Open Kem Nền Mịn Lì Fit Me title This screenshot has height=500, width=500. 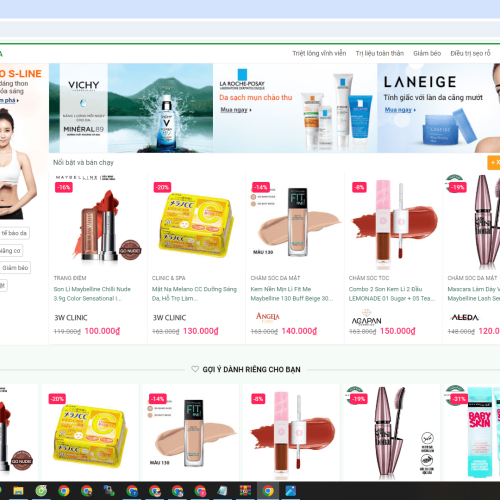point(292,294)
